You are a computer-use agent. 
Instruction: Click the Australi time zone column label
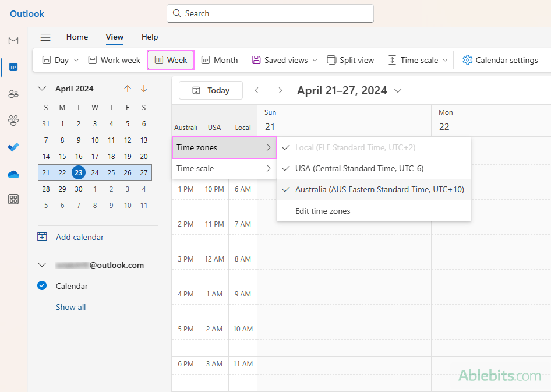point(186,127)
